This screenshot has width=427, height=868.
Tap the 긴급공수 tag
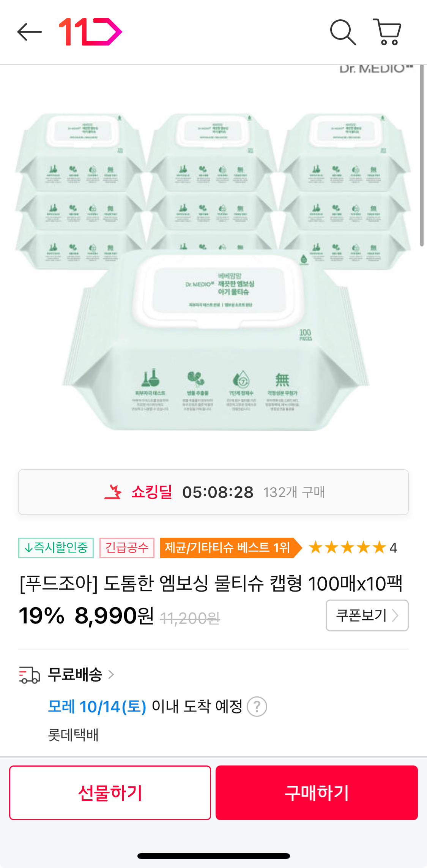click(x=127, y=548)
